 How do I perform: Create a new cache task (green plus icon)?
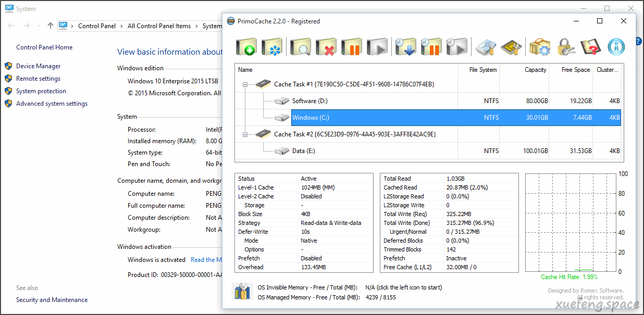(x=246, y=47)
